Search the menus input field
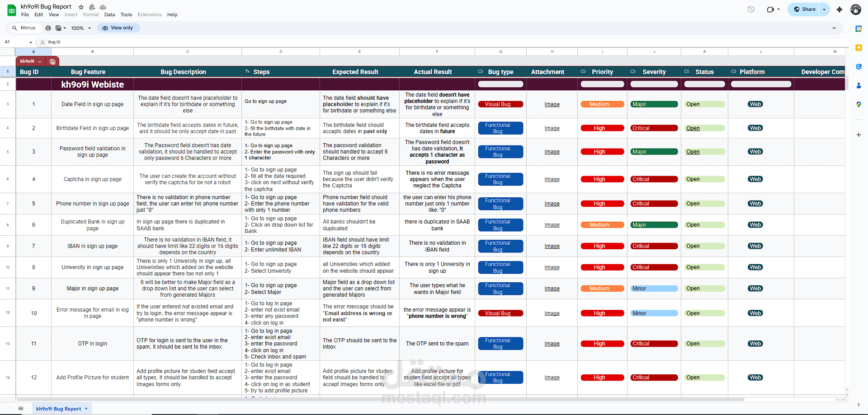This screenshot has height=415, width=868. [x=24, y=28]
